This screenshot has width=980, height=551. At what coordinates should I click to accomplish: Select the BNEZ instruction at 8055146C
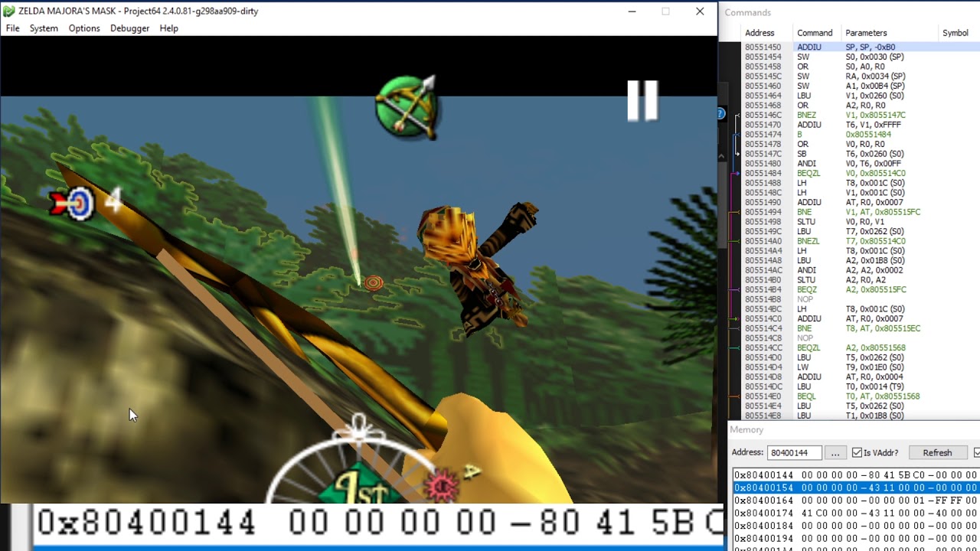pyautogui.click(x=861, y=116)
